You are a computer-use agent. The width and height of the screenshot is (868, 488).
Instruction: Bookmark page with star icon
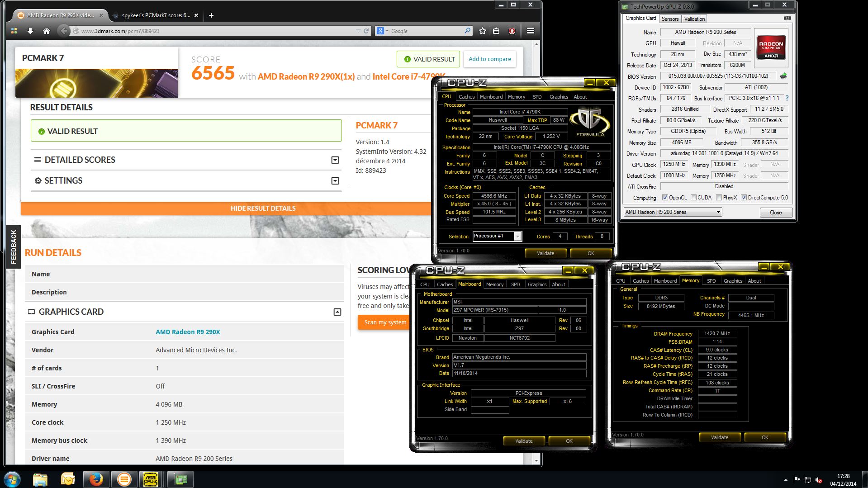tap(483, 31)
